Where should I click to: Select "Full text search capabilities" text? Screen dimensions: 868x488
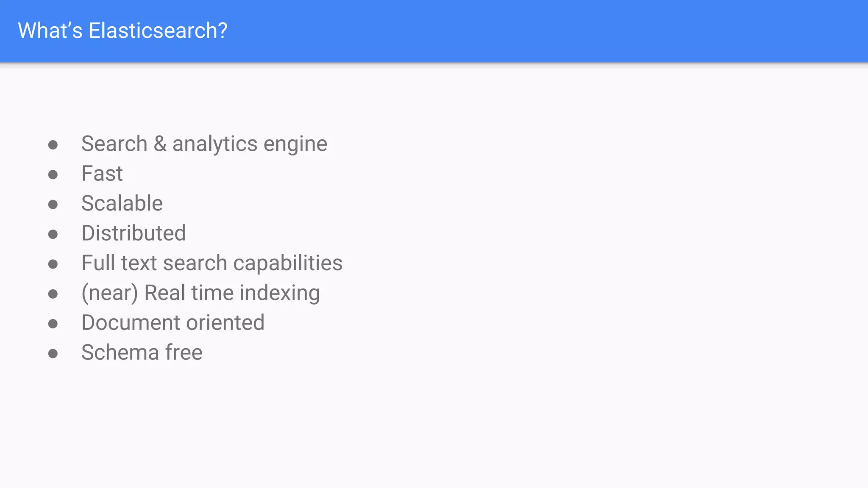(211, 263)
